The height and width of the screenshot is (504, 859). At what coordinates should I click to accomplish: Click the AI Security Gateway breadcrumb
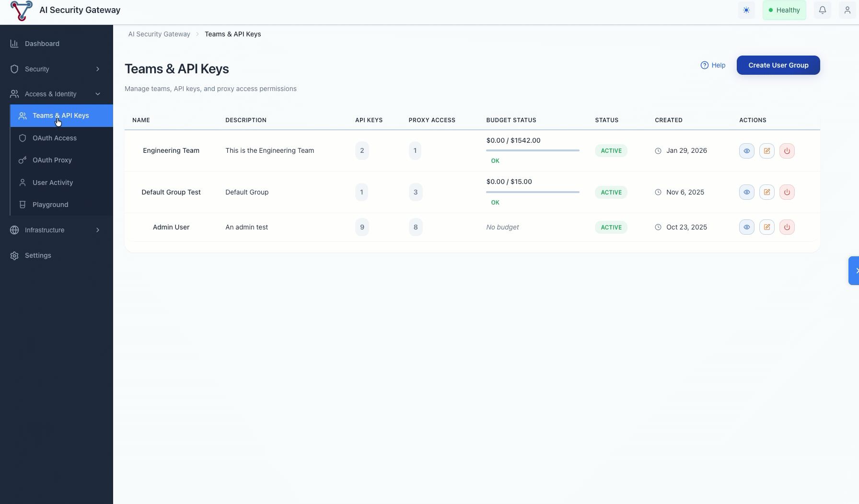tap(159, 34)
